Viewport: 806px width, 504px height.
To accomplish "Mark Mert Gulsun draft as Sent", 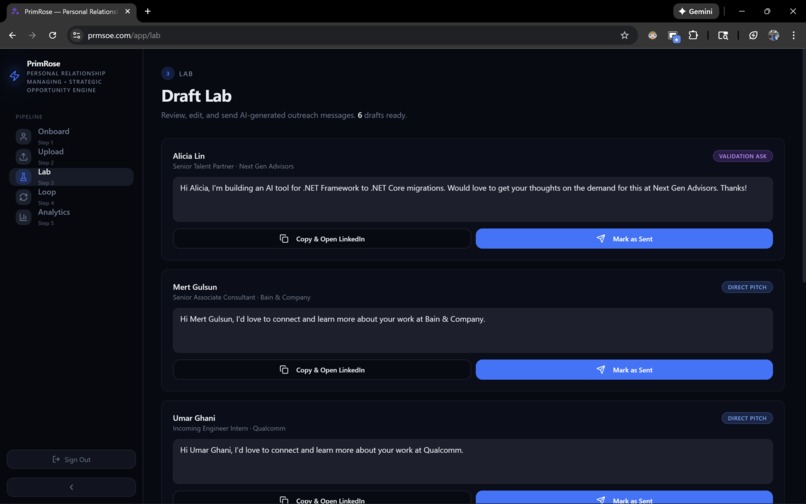I will point(624,370).
